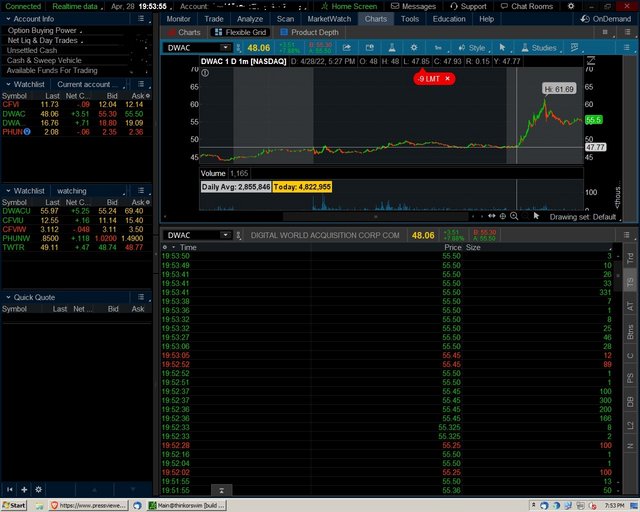
Task: Click the Time & Sales link clip icon
Action: pos(239,235)
